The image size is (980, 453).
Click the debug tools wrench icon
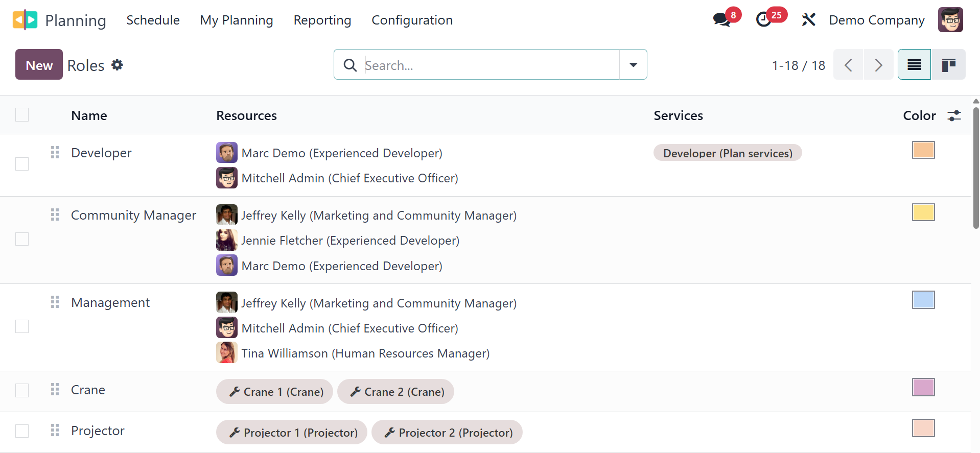tap(808, 20)
